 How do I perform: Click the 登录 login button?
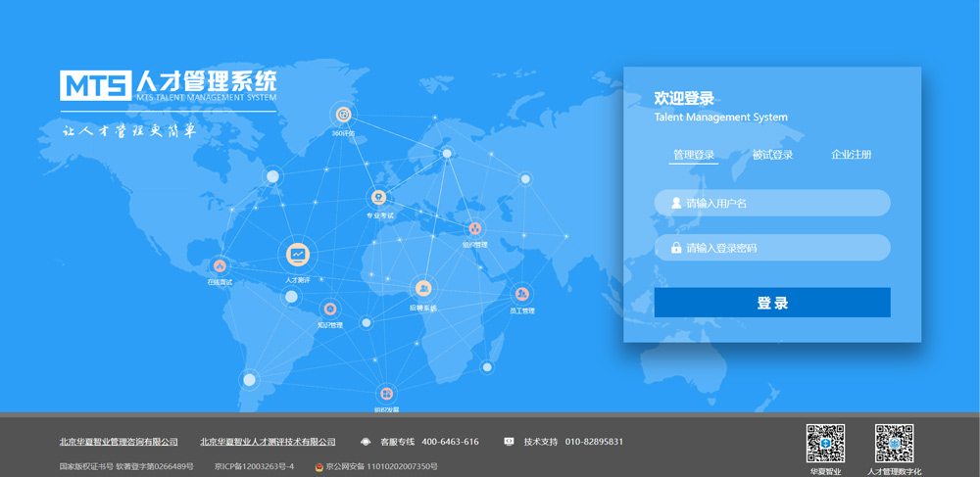click(772, 303)
